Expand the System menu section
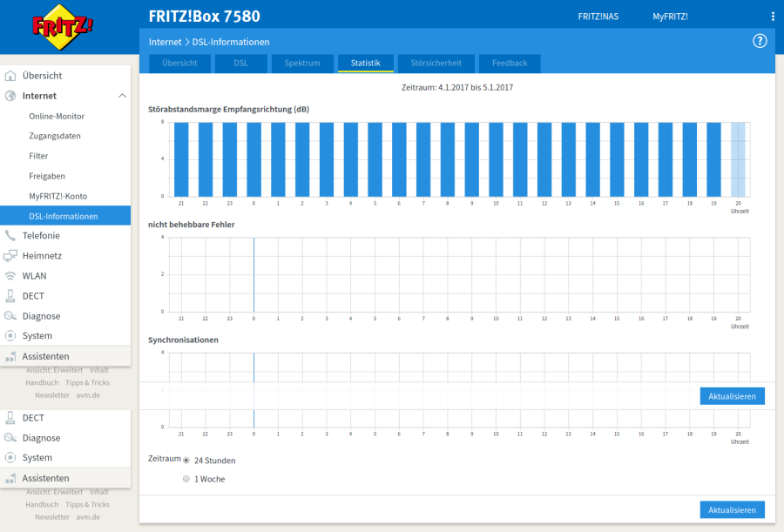Viewport: 784px width, 532px height. pos(37,336)
